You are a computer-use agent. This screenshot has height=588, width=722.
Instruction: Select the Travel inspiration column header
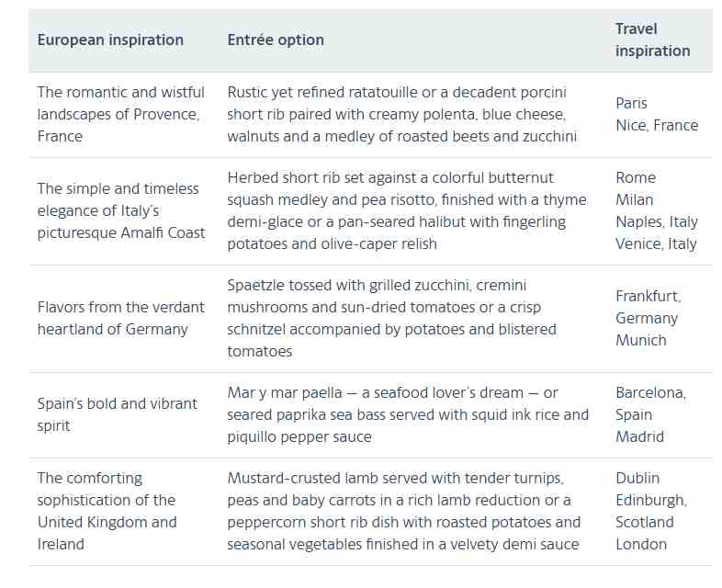(652, 40)
